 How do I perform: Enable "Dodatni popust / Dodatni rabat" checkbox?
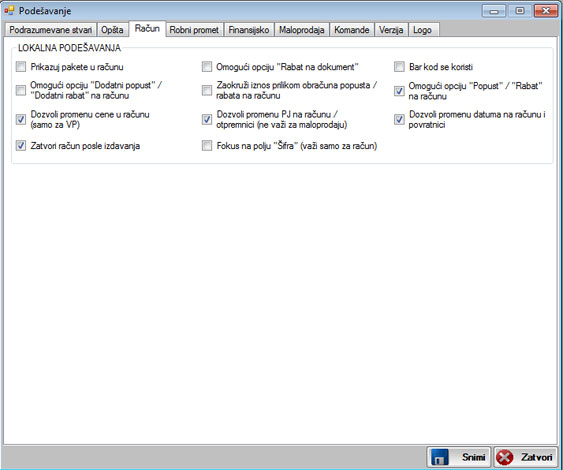21,90
